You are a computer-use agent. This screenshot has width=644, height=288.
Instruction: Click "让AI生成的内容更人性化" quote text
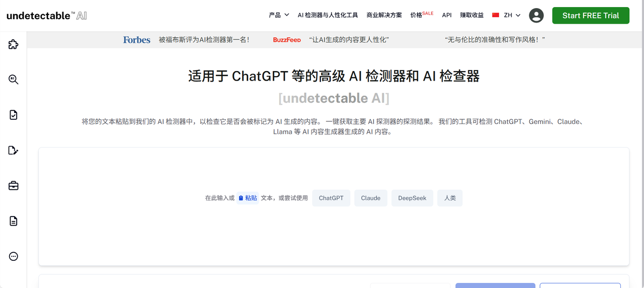point(349,40)
